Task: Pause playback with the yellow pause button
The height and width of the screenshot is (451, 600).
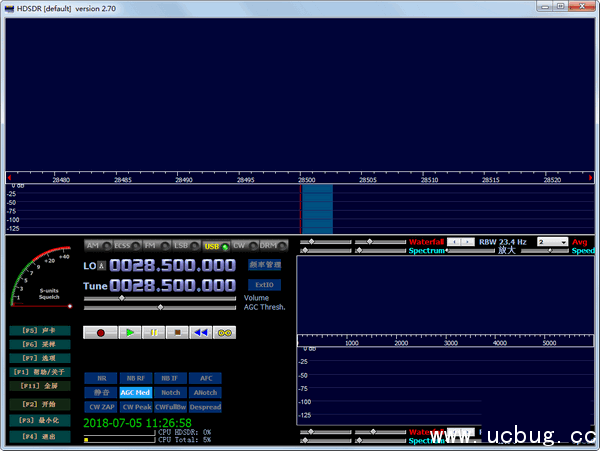Action: [153, 332]
